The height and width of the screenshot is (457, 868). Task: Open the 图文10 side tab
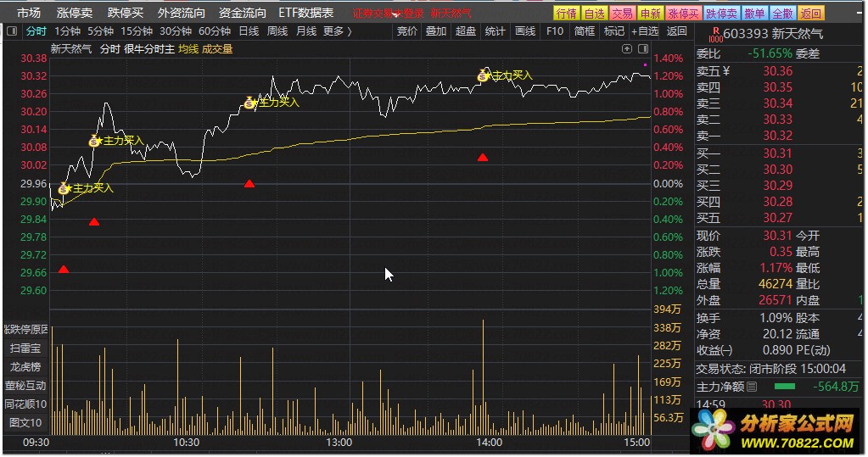(x=25, y=423)
